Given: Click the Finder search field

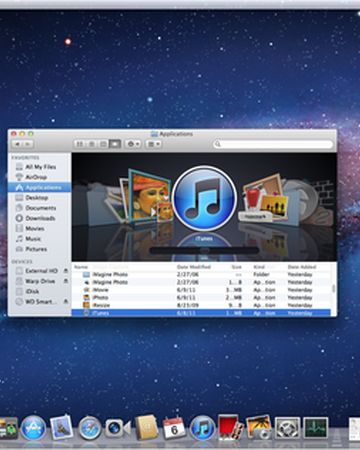Looking at the screenshot, I should tap(273, 144).
